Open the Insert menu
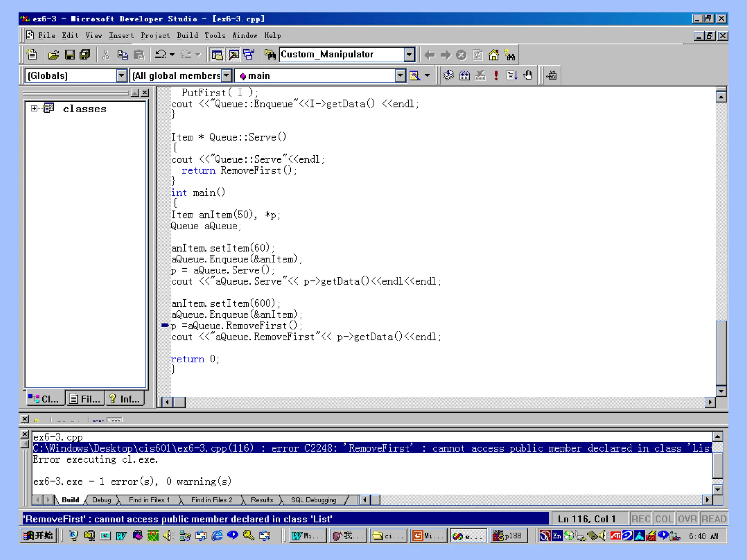Viewport: 747px width, 560px height. pyautogui.click(x=121, y=35)
